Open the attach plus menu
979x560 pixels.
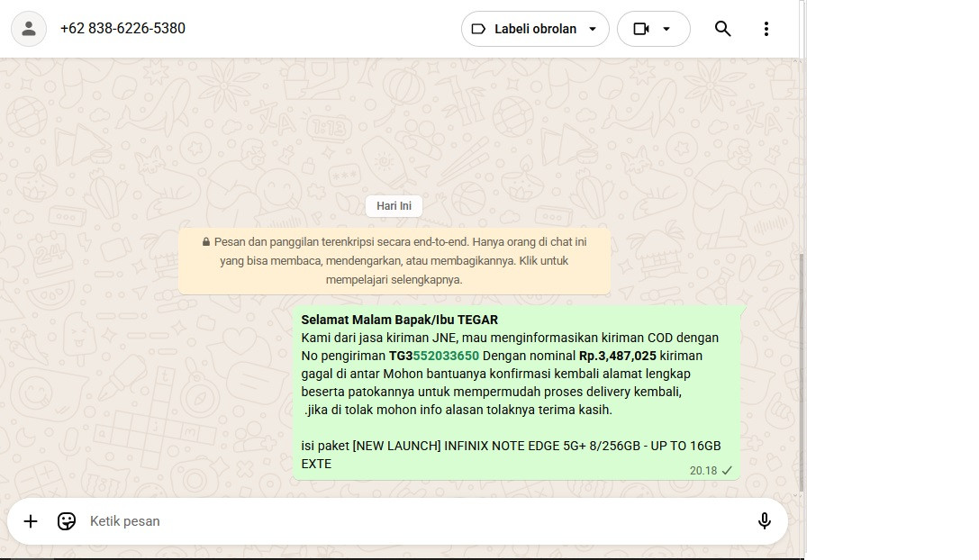tap(31, 521)
